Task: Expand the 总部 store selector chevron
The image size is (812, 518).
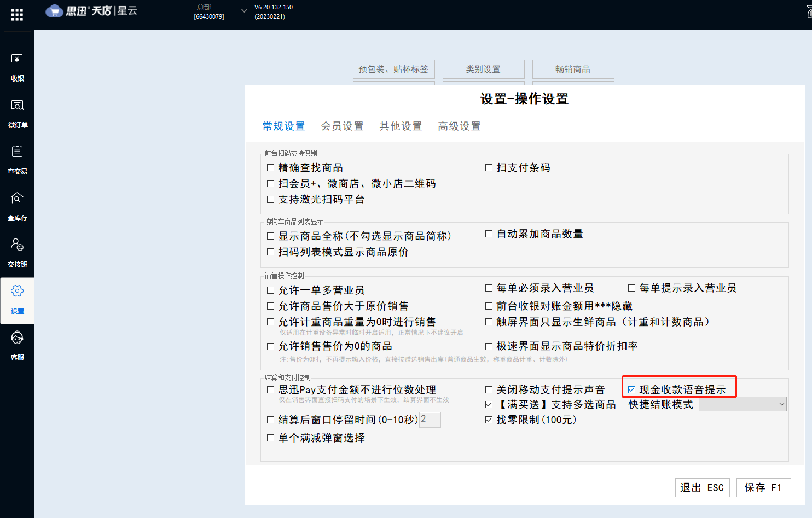Action: [244, 10]
